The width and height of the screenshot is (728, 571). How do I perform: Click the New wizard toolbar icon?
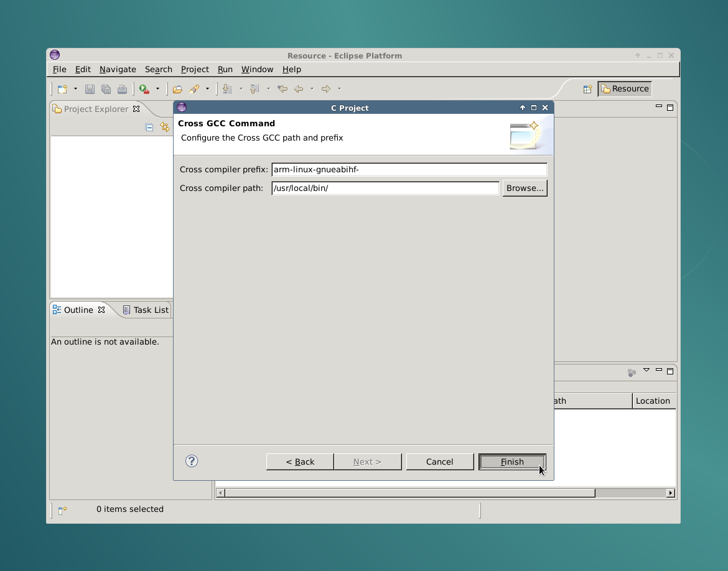click(62, 89)
